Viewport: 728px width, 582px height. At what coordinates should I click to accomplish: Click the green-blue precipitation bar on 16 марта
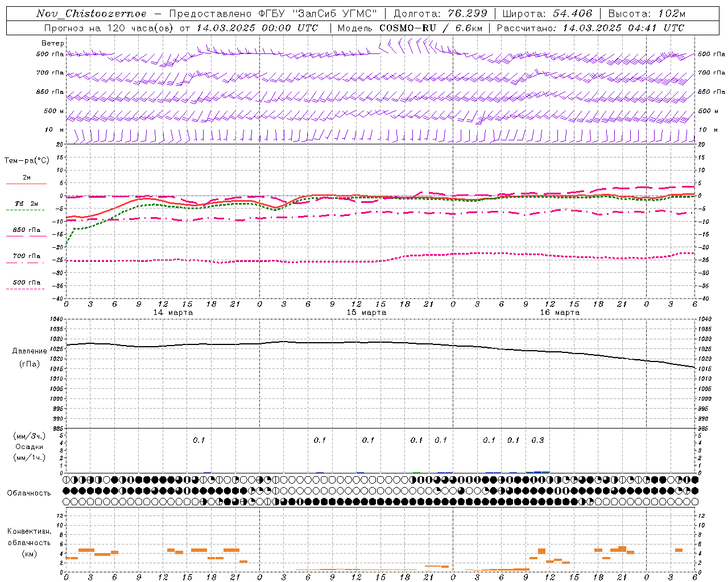pyautogui.click(x=537, y=472)
